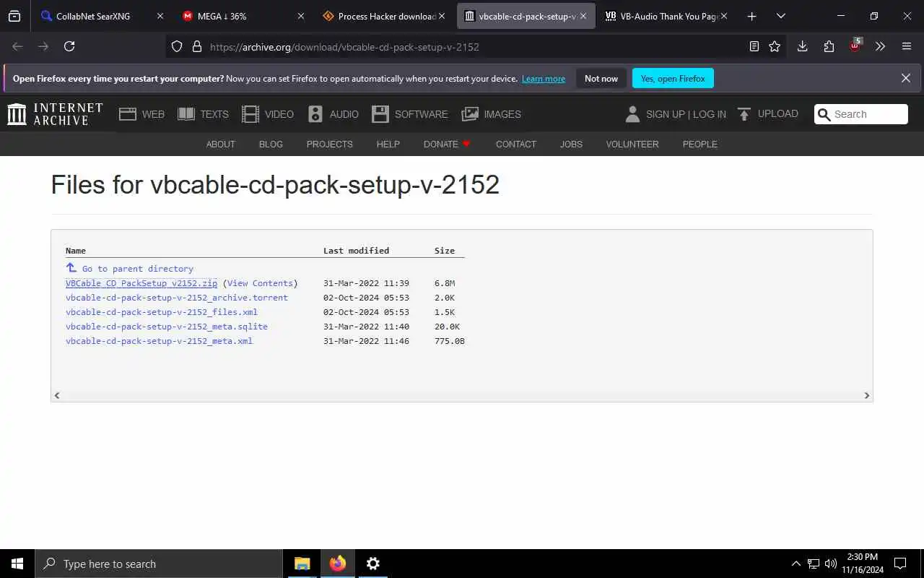The image size is (924, 578).
Task: Open the AUDIO media section
Action: pos(333,114)
